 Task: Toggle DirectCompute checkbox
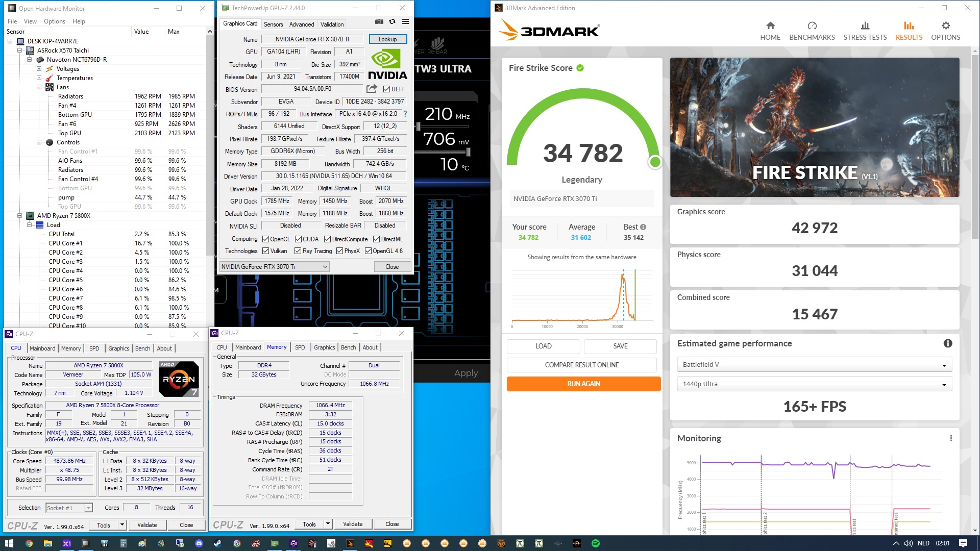(328, 239)
